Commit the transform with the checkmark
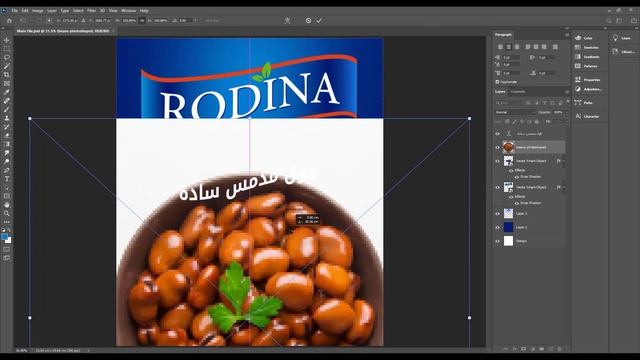The width and height of the screenshot is (640, 360). click(319, 20)
